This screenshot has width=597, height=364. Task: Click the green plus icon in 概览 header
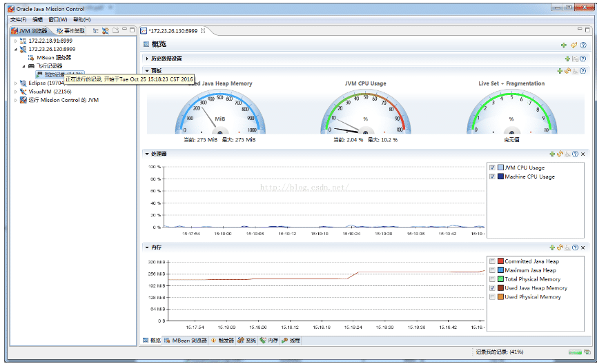point(564,45)
